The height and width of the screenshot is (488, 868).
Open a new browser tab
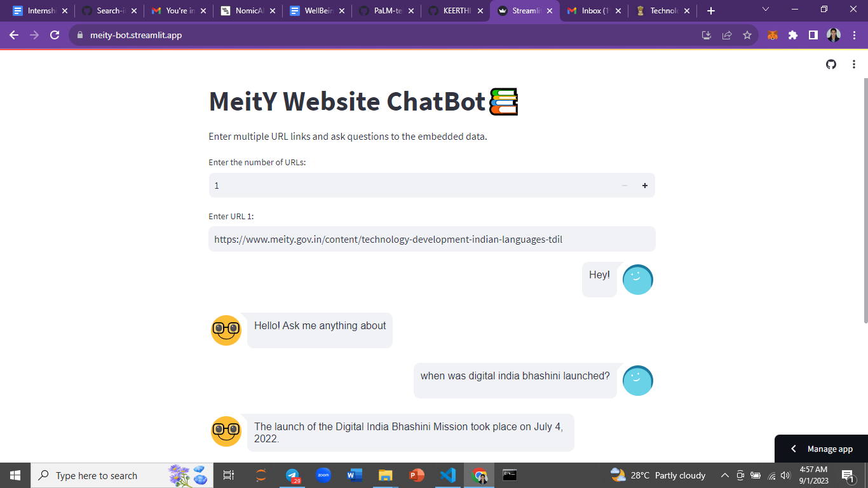(711, 11)
